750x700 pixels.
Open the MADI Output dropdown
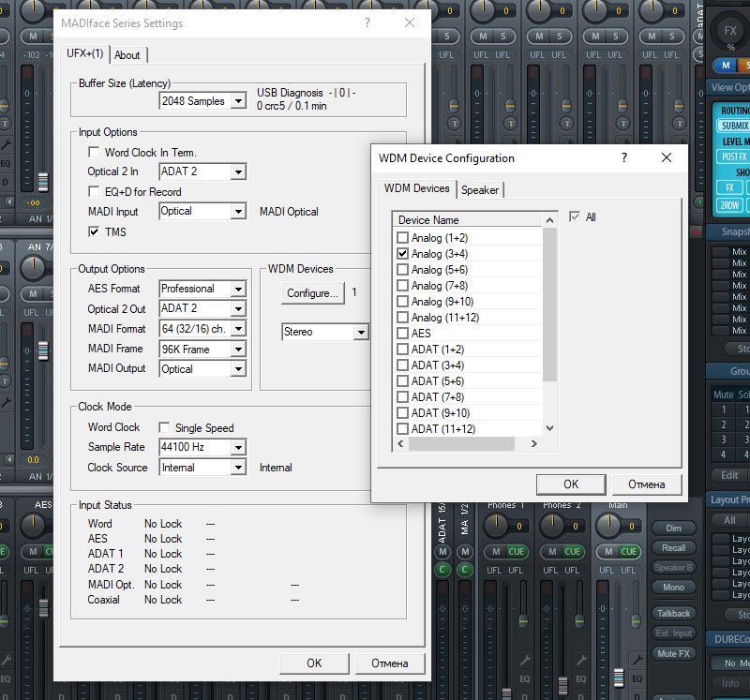(238, 368)
